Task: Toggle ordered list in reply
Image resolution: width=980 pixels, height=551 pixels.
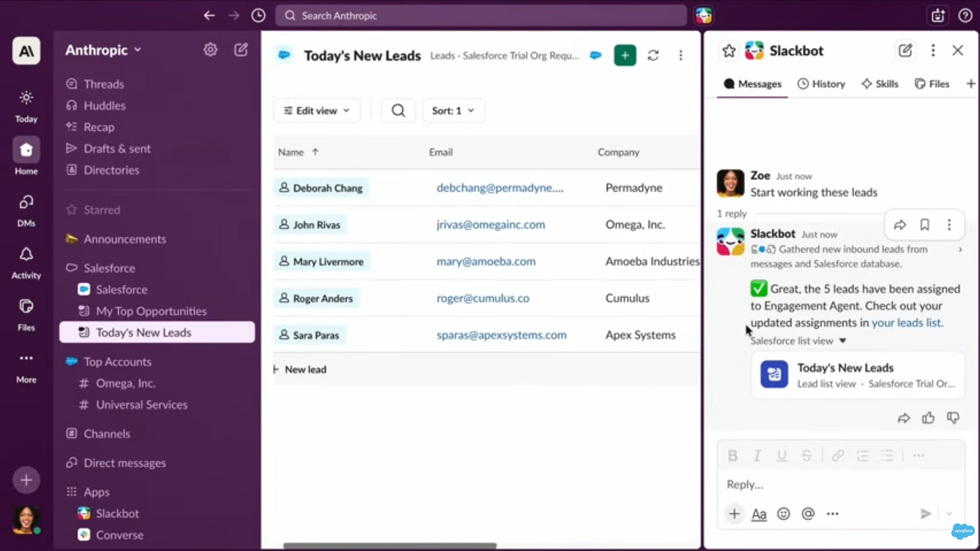Action: click(x=862, y=455)
